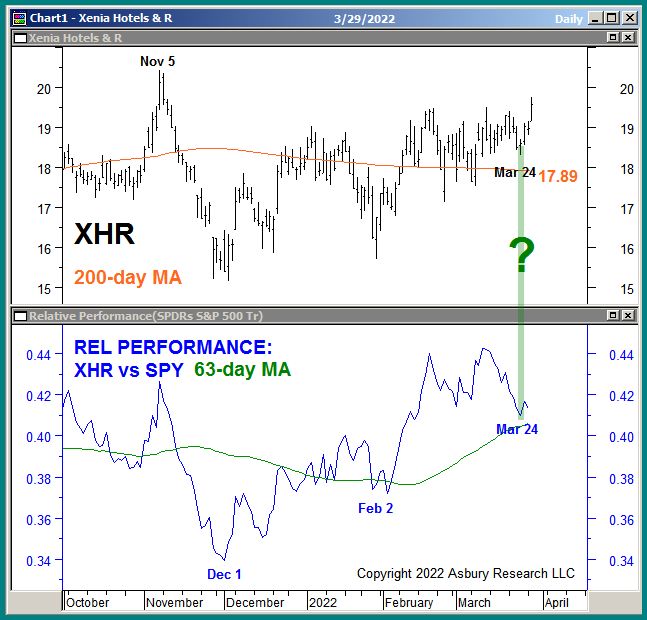Click the Relative Performance panel menu icon
The width and height of the screenshot is (647, 620).
(17, 316)
